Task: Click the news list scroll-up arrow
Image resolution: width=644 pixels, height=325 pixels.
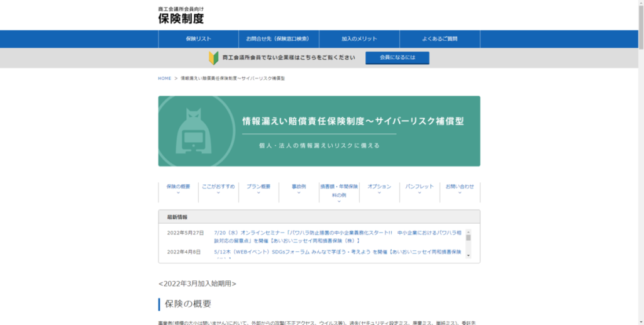Action: pos(468,232)
